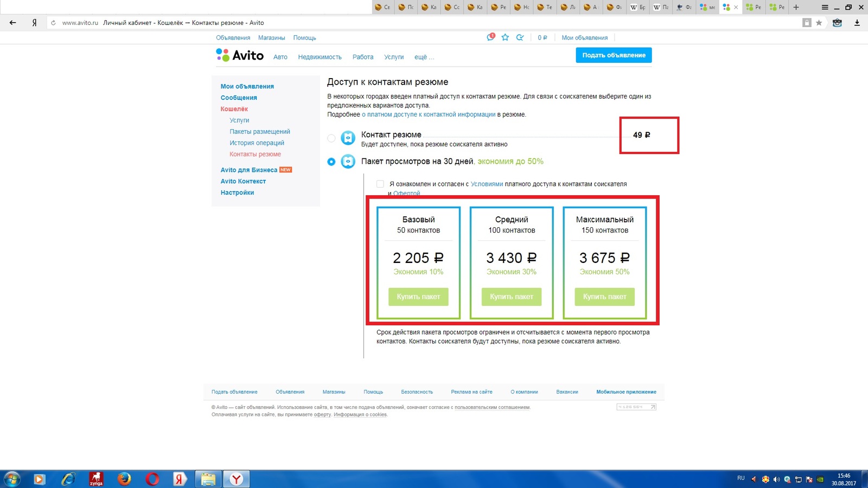Tick the terms agreement checkbox
Screen dimensions: 868x488
(x=380, y=184)
